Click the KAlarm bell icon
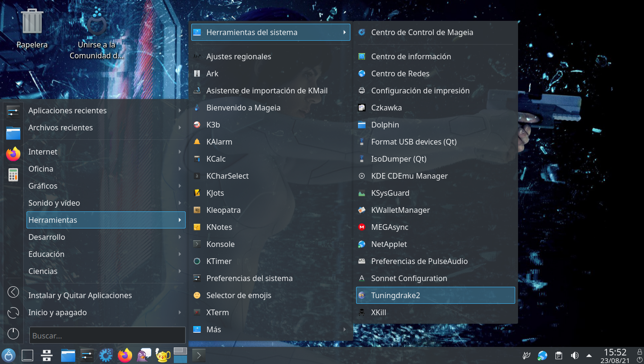 point(197,142)
